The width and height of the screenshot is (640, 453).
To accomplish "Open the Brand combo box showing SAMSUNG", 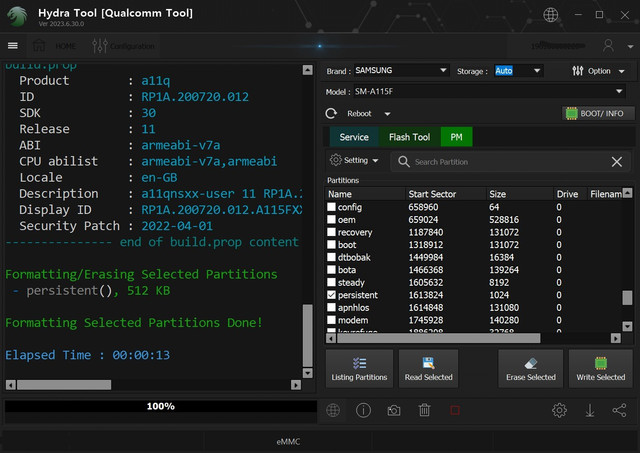I will 401,71.
